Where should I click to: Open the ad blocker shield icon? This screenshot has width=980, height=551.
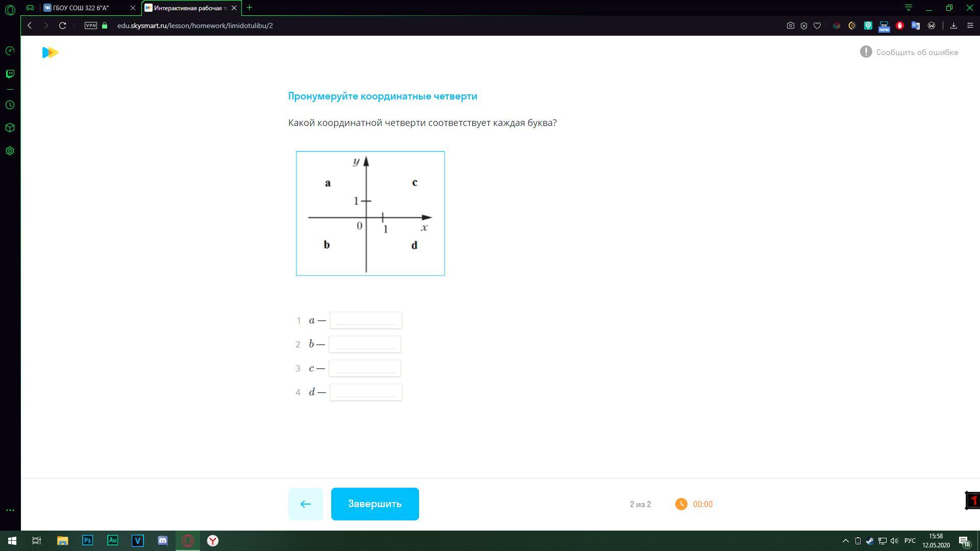(804, 26)
